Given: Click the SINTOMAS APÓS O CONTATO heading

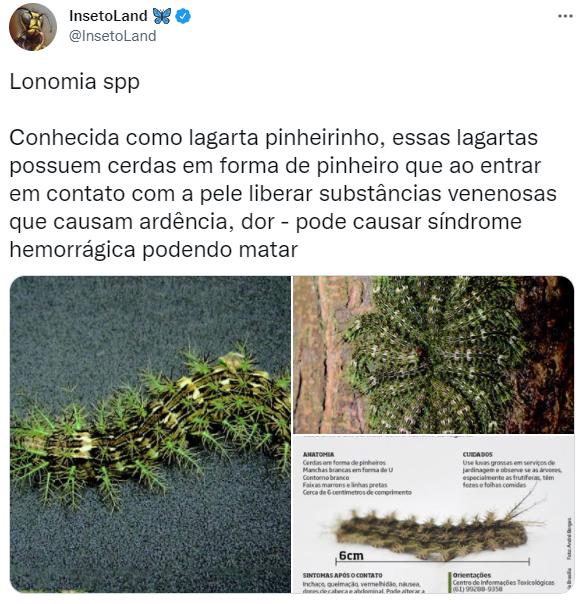Looking at the screenshot, I should point(343,575).
